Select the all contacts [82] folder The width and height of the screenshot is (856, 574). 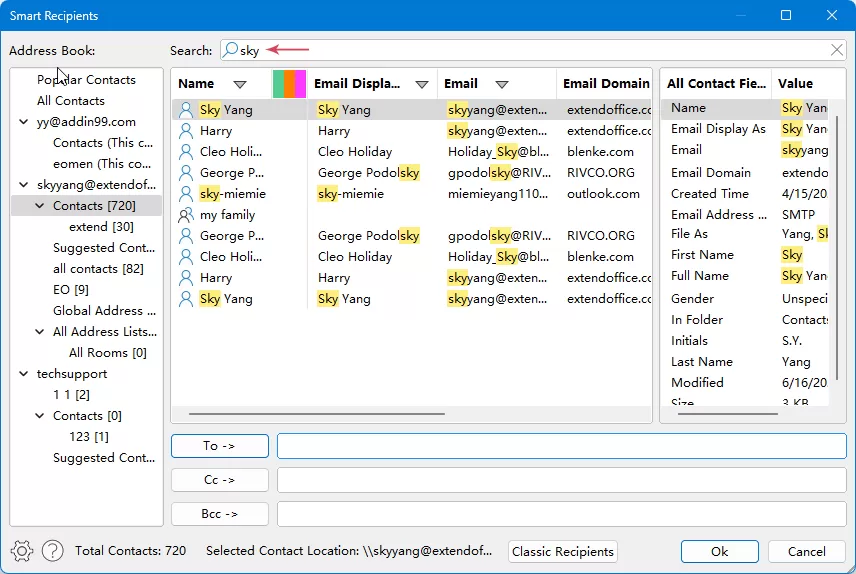[x=98, y=269]
